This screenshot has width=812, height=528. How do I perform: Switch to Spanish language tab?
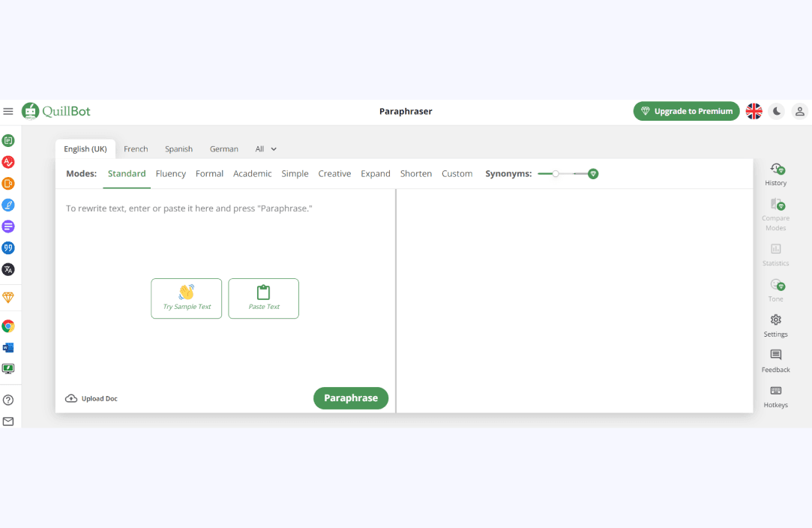tap(178, 149)
